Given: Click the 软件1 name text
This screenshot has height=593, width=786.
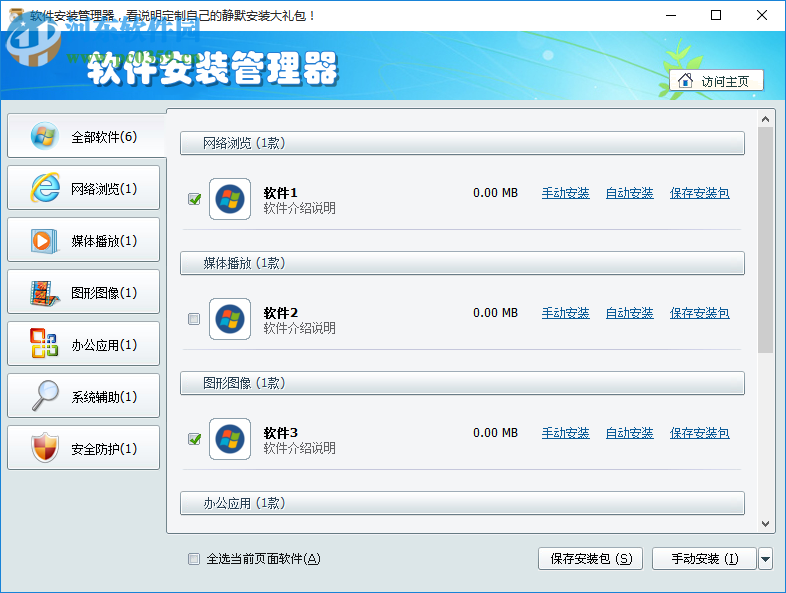Looking at the screenshot, I should point(281,193).
